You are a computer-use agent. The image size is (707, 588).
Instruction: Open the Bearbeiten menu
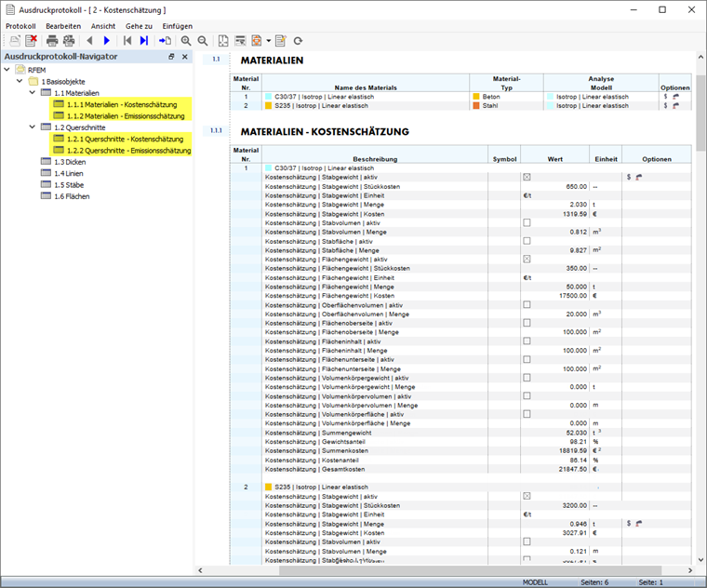point(63,26)
